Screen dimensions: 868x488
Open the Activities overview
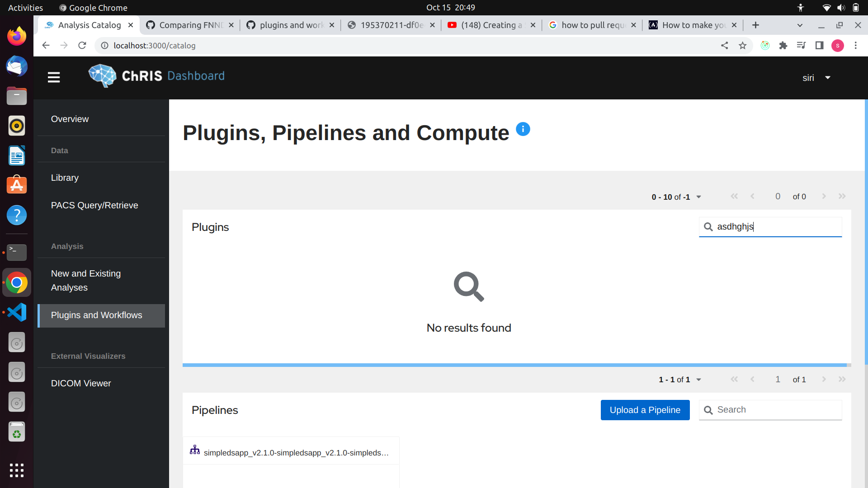[25, 7]
